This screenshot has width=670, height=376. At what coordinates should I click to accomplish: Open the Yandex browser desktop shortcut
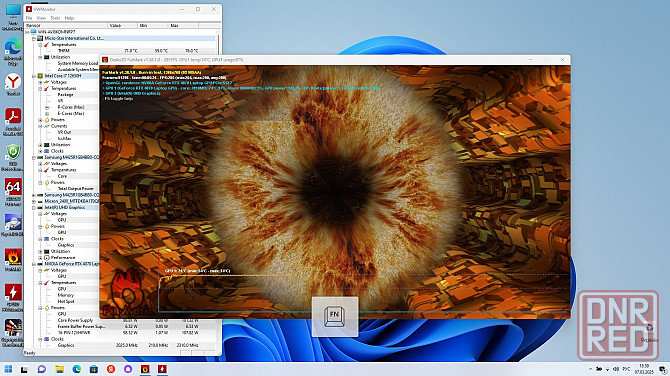coord(13,85)
